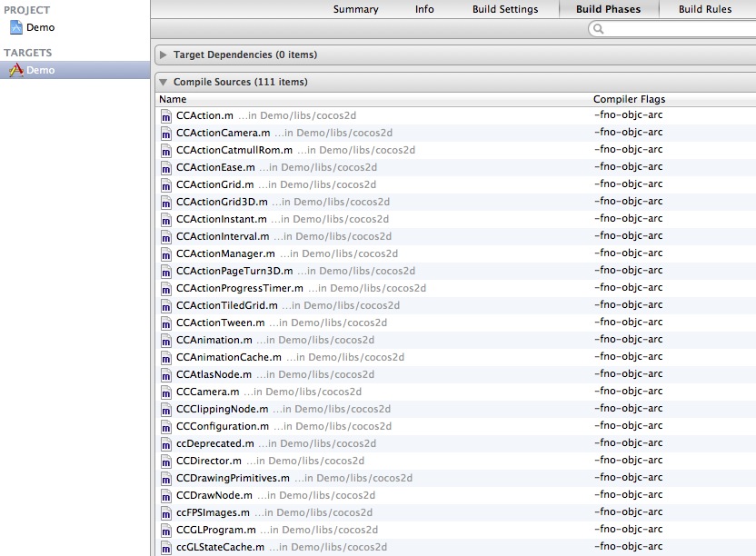Click the CCActionEase.m file icon
The height and width of the screenshot is (556, 756).
166,168
